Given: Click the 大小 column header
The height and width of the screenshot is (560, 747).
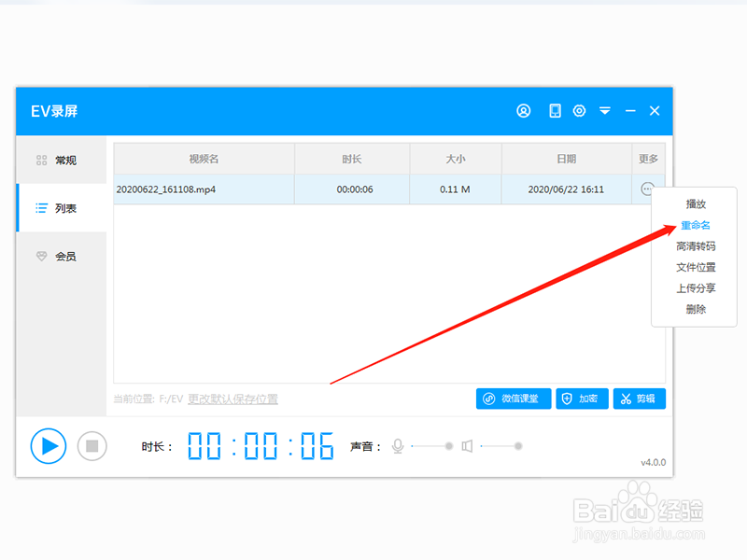Looking at the screenshot, I should [456, 159].
